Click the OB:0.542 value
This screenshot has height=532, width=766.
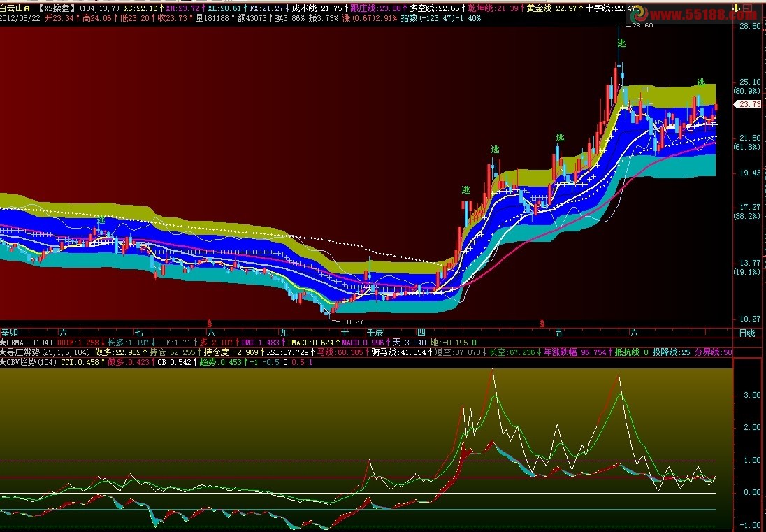coord(175,362)
